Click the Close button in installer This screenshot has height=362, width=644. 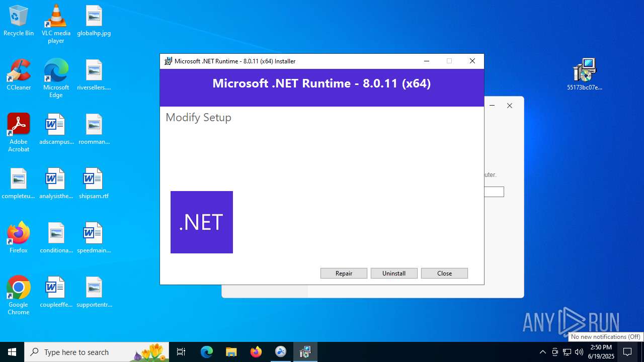(444, 273)
